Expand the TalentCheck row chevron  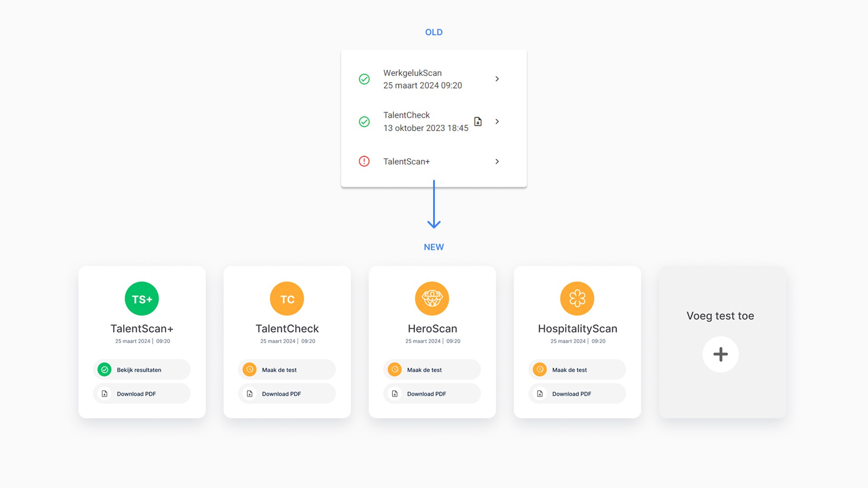pos(497,122)
